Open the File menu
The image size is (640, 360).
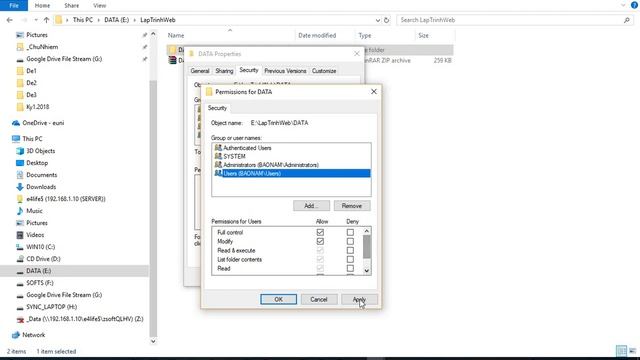coord(14,5)
